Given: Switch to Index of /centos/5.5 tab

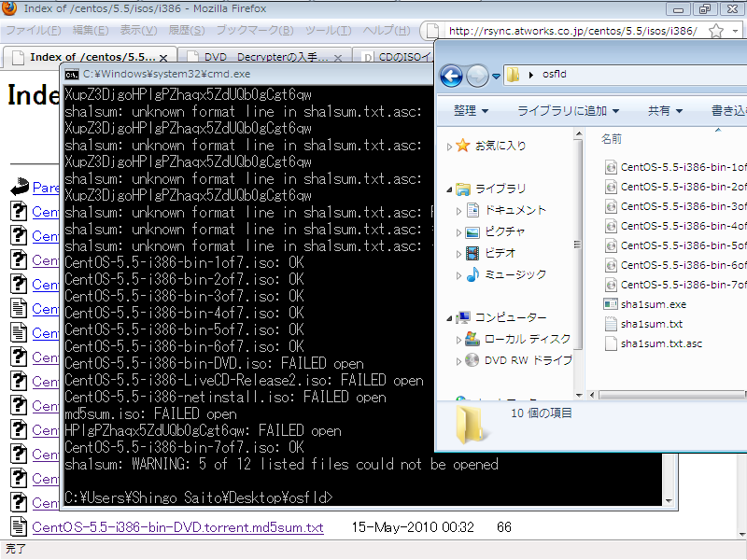Looking at the screenshot, I should point(90,58).
